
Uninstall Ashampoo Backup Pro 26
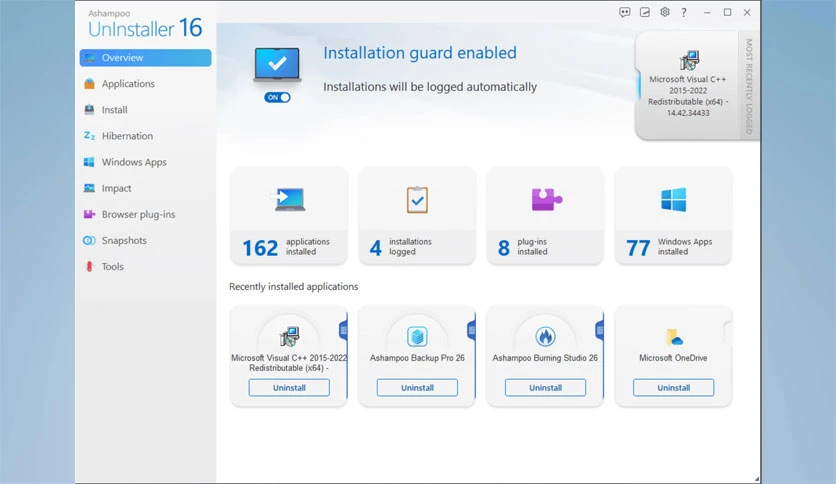(417, 388)
